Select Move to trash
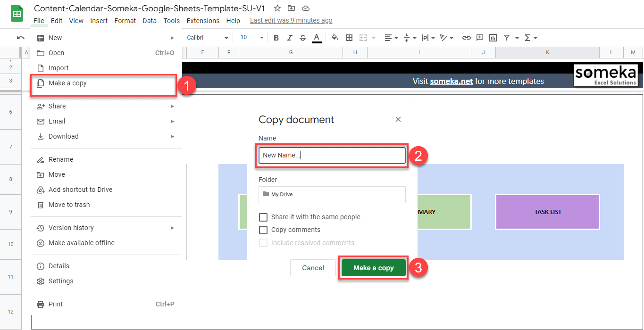Screen dimensions: 644x330 (x=106, y=205)
